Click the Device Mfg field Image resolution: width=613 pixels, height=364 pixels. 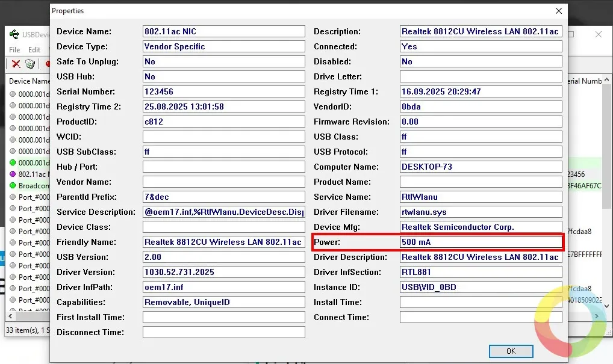[x=481, y=227]
